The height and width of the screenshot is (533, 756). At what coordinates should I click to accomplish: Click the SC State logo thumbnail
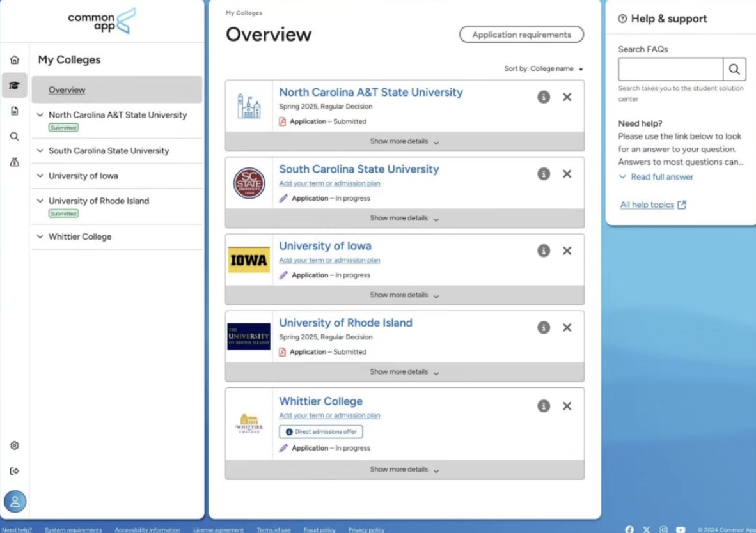click(249, 183)
